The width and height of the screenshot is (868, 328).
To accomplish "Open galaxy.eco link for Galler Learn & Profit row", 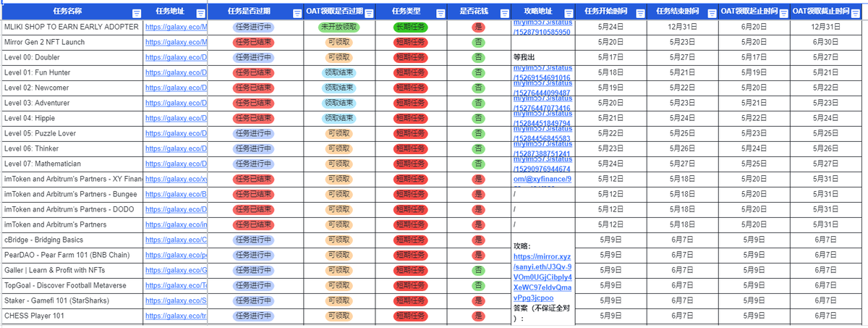I will tap(176, 270).
